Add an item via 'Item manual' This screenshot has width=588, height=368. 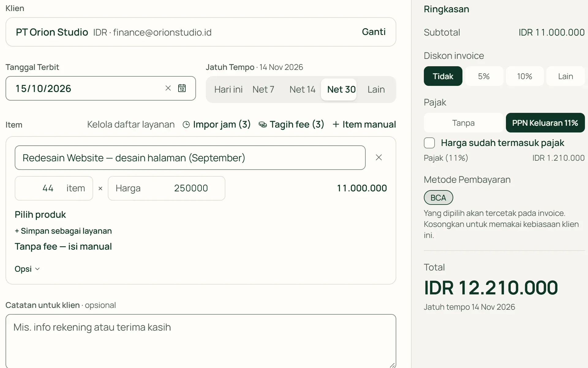pos(364,124)
